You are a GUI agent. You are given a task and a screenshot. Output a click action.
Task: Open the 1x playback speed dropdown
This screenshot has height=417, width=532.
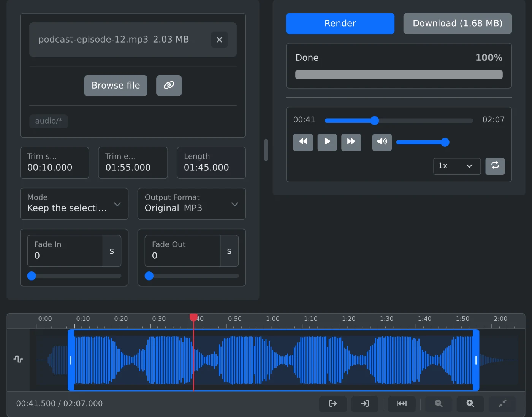click(457, 166)
